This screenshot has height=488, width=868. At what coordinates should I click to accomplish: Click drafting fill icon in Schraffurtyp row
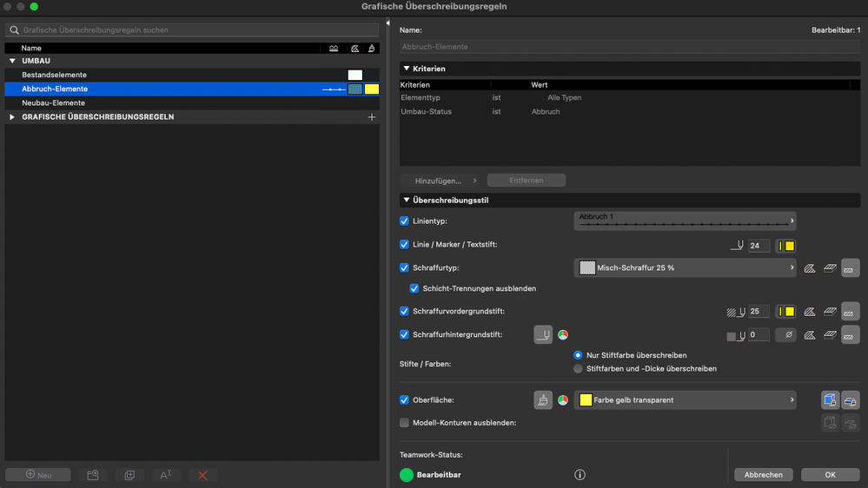[x=809, y=267]
